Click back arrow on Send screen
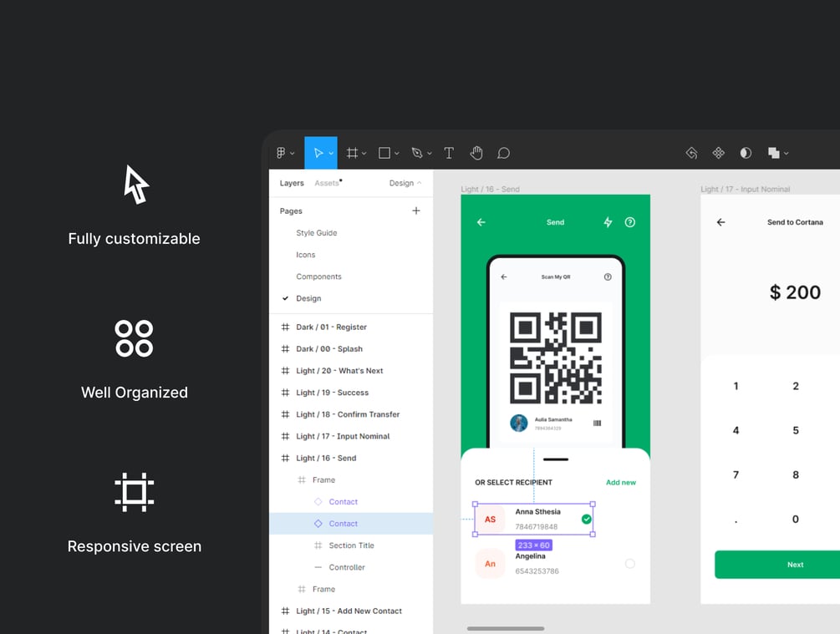The image size is (840, 634). [481, 222]
